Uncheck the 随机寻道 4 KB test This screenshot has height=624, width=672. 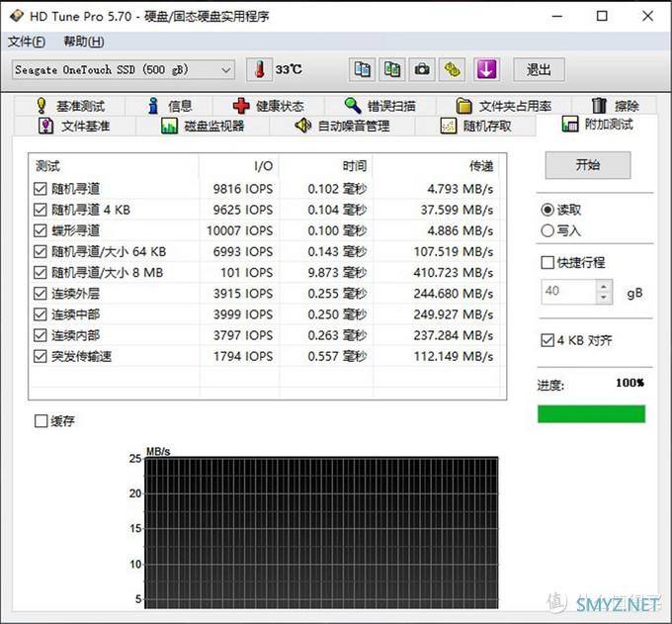(41, 210)
